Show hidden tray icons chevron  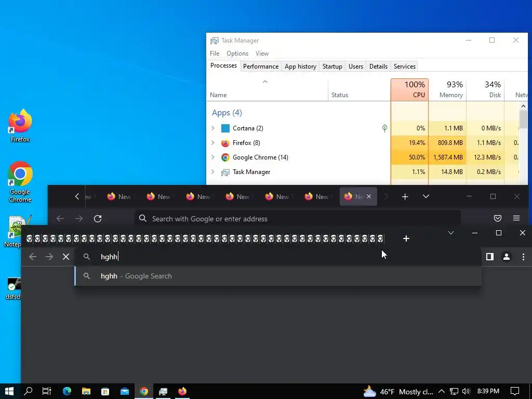[x=442, y=392]
